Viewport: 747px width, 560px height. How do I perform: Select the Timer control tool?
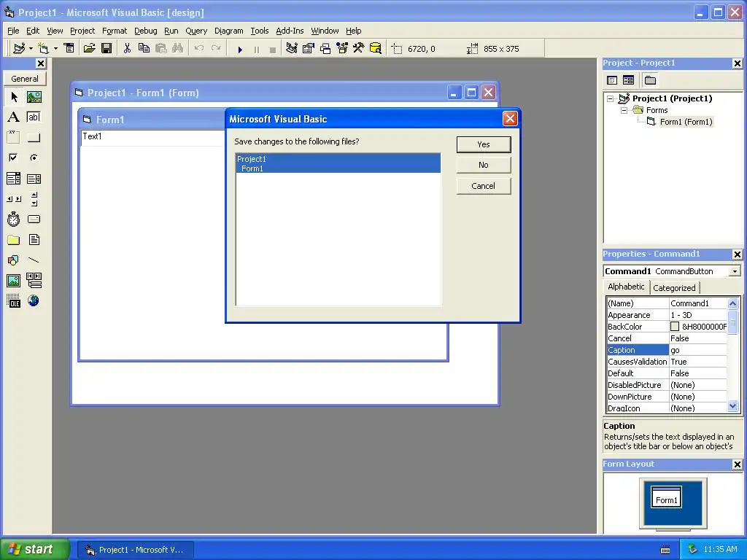pos(14,219)
